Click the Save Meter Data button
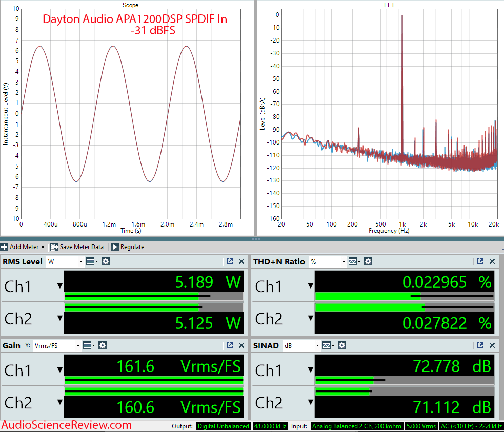This screenshot has height=432, width=504. [x=77, y=247]
